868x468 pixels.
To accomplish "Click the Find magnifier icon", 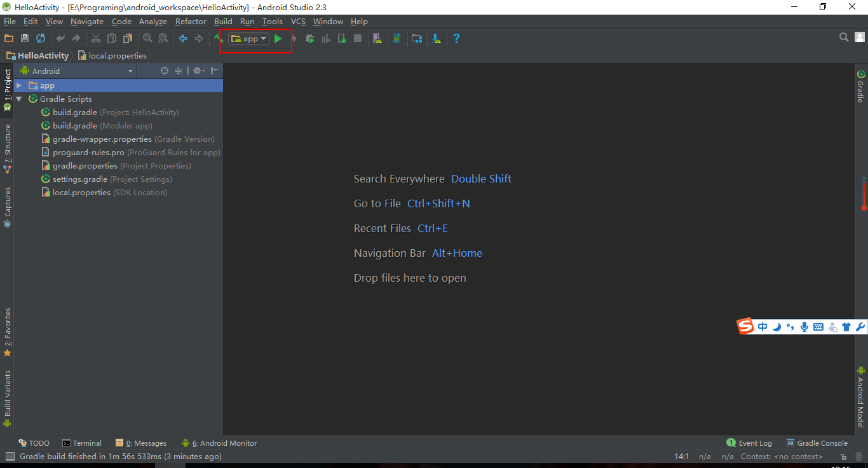I will [147, 39].
